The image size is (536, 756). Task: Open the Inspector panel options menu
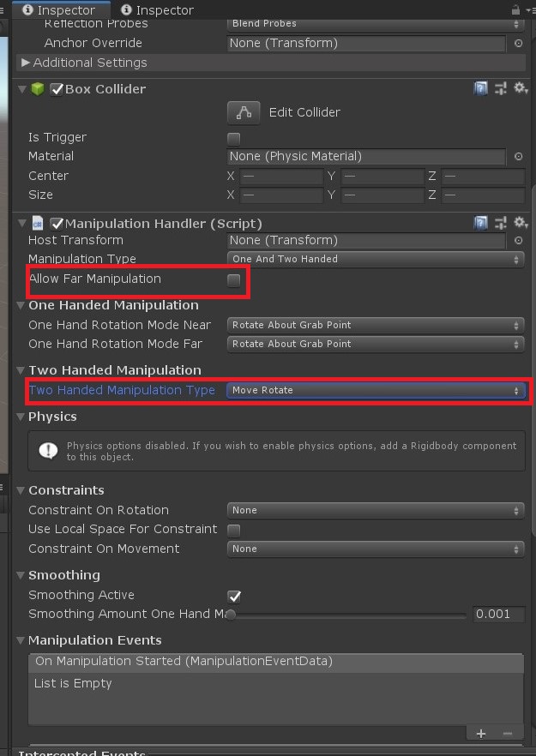coord(530,9)
